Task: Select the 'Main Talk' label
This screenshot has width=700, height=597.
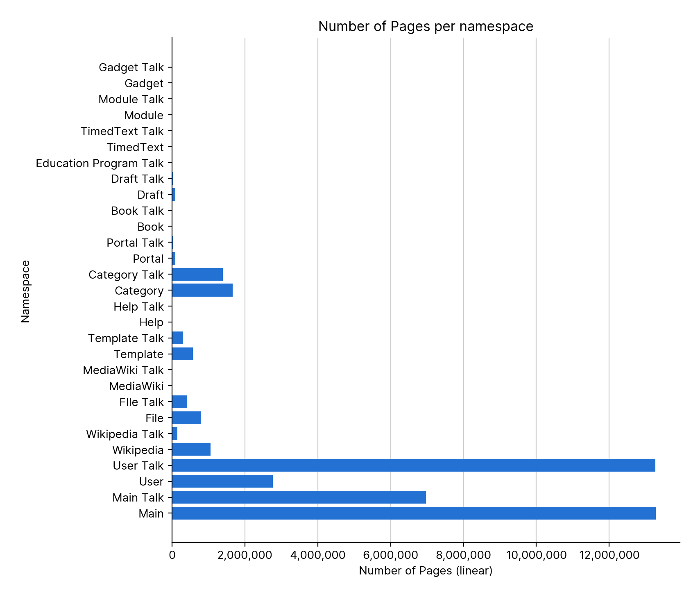Action: [x=138, y=497]
